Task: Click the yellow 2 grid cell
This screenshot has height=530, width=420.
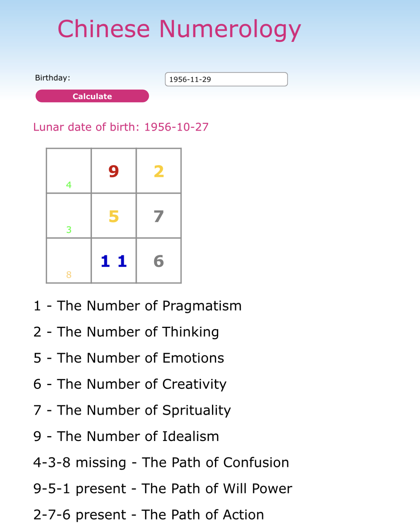Action: click(x=159, y=171)
